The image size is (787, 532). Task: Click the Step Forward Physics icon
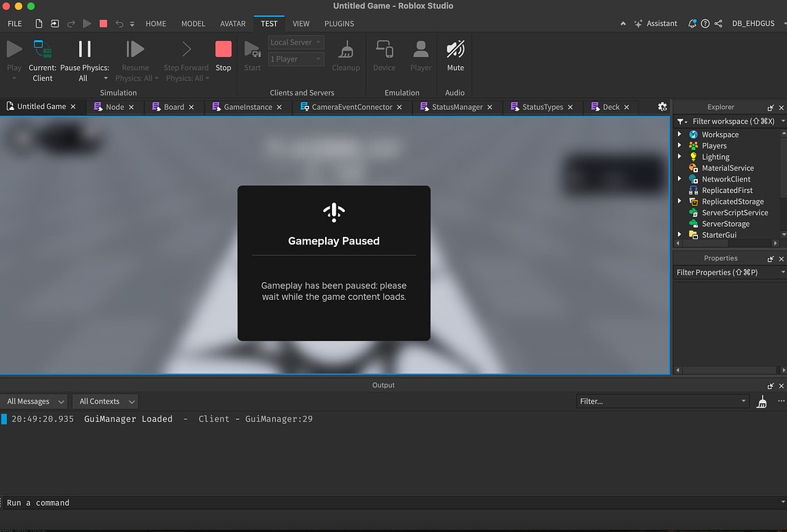[x=186, y=49]
